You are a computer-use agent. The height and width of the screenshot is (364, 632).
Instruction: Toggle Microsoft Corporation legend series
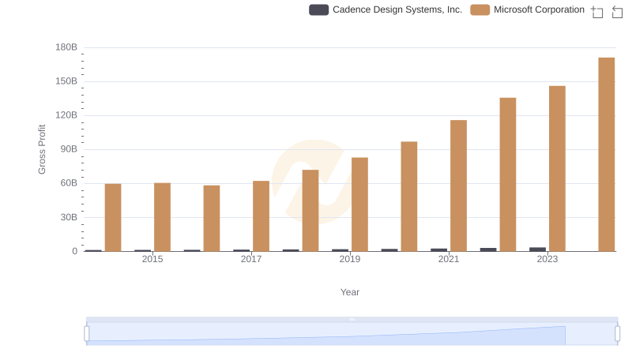pos(527,9)
